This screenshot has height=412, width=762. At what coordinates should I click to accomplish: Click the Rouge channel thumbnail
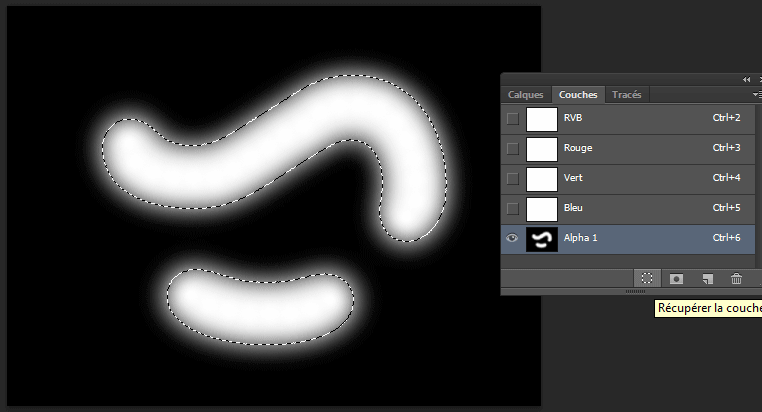[x=542, y=149]
